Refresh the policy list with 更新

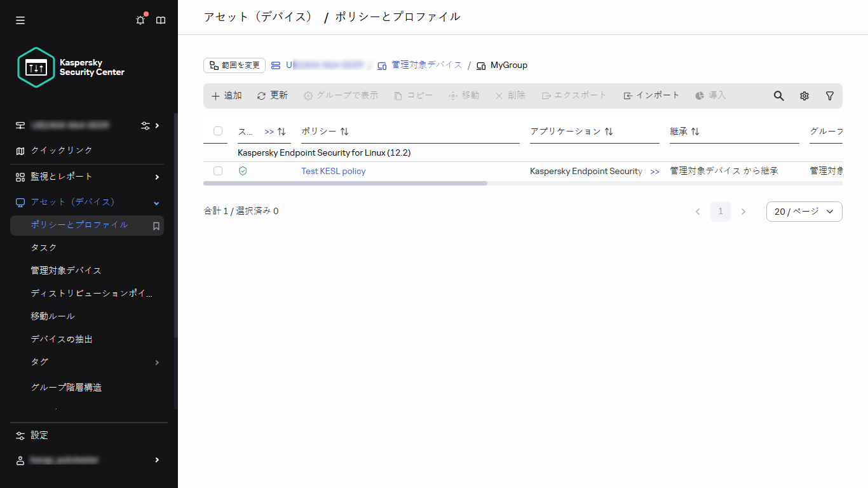pyautogui.click(x=272, y=95)
